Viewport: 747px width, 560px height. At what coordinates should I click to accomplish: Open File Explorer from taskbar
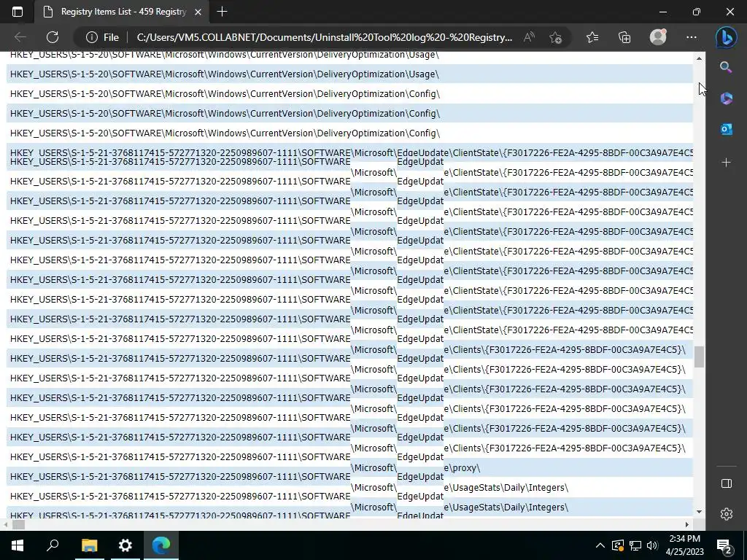point(89,545)
